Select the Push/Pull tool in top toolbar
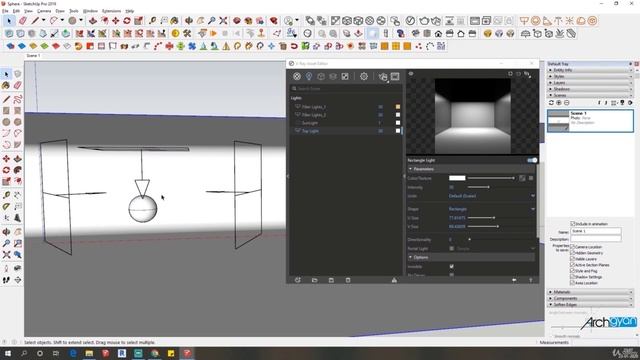The height and width of the screenshot is (360, 640). point(93,20)
